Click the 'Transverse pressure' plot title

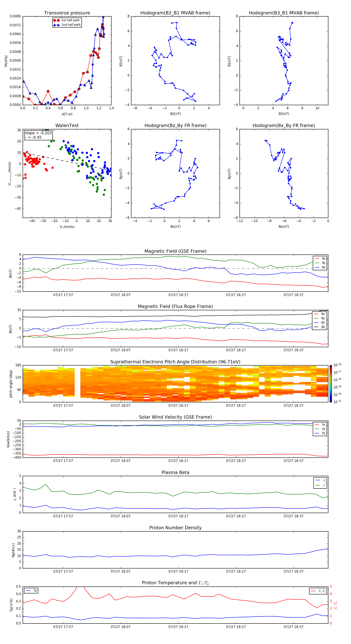click(67, 13)
